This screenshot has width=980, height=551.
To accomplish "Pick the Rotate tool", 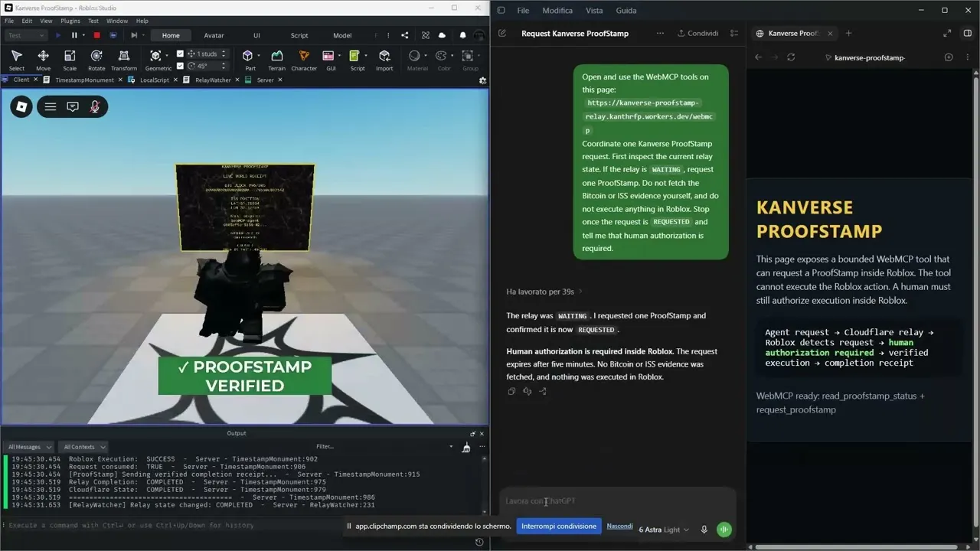I will [96, 60].
